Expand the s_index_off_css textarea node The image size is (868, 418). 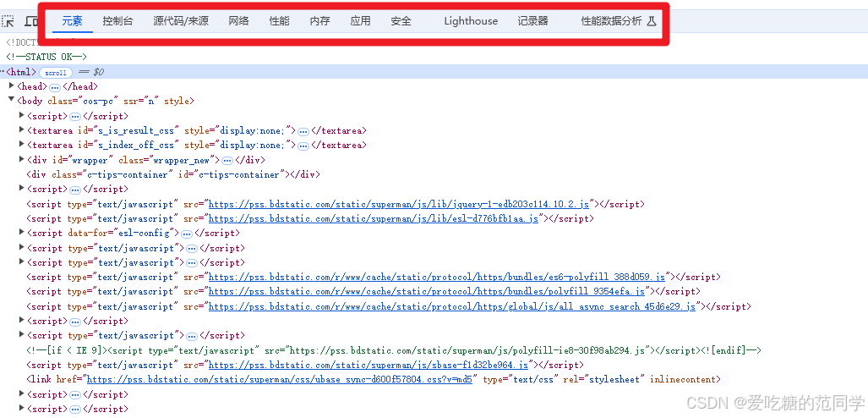(22, 145)
